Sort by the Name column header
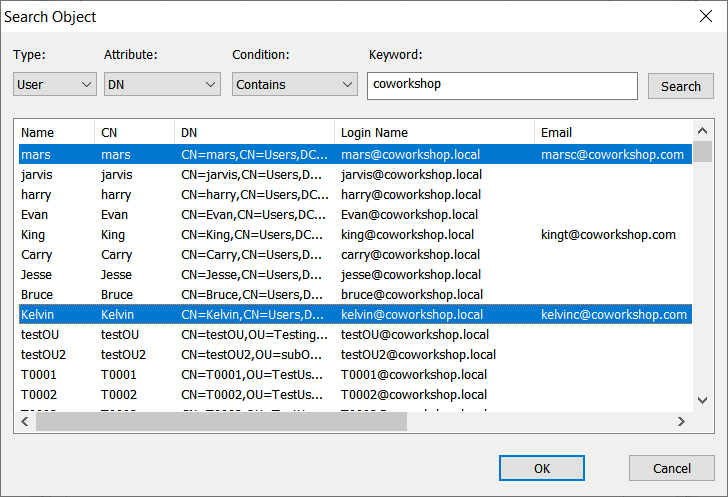Image resolution: width=728 pixels, height=497 pixels. click(56, 133)
